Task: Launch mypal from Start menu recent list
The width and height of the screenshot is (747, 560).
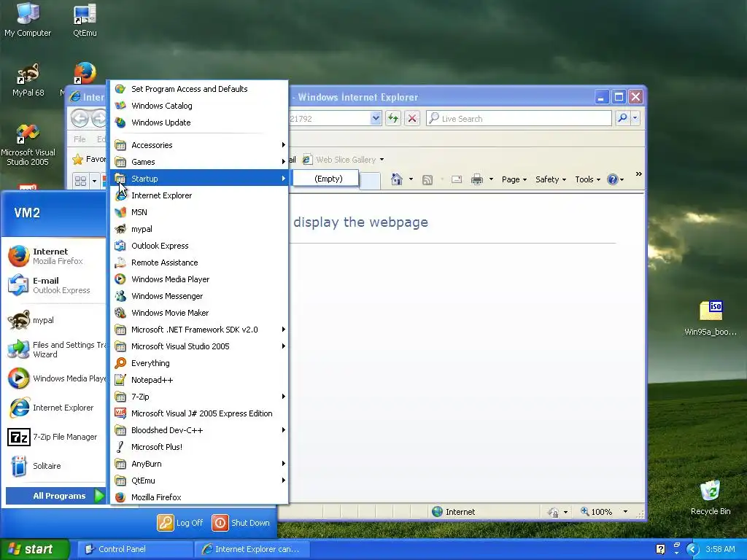Action: (x=55, y=320)
